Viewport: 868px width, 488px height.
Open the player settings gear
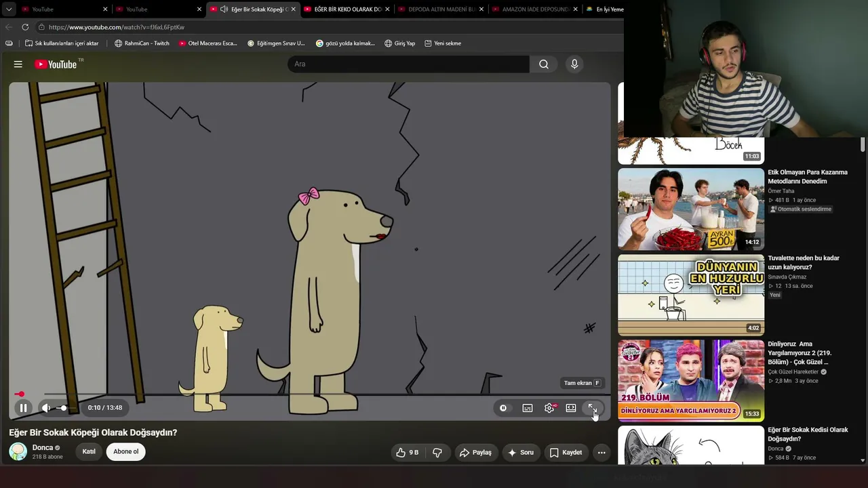point(549,408)
